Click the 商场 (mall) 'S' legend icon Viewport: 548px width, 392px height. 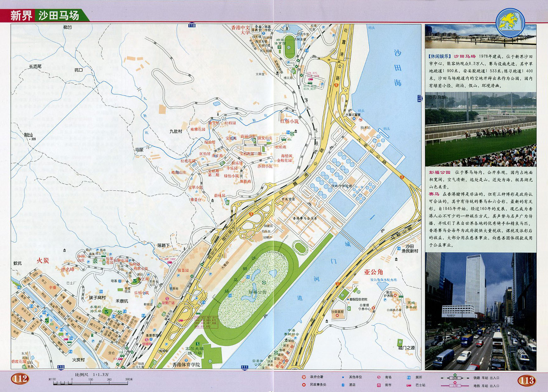[378, 377]
